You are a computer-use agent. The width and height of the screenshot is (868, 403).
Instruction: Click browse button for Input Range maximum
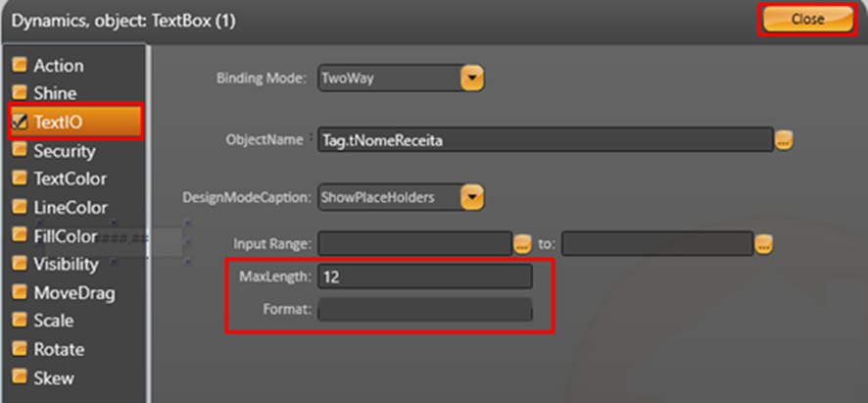point(763,243)
